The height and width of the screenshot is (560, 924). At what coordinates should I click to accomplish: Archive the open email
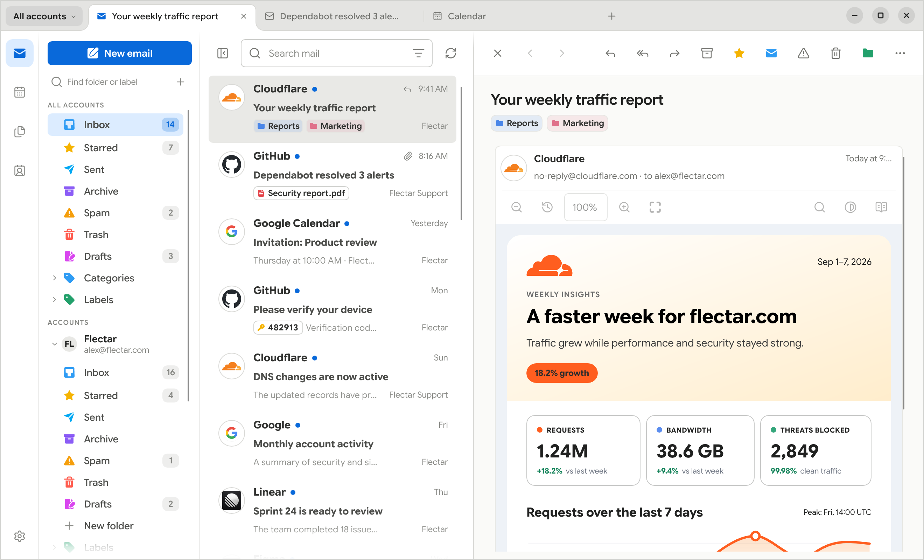click(x=707, y=53)
